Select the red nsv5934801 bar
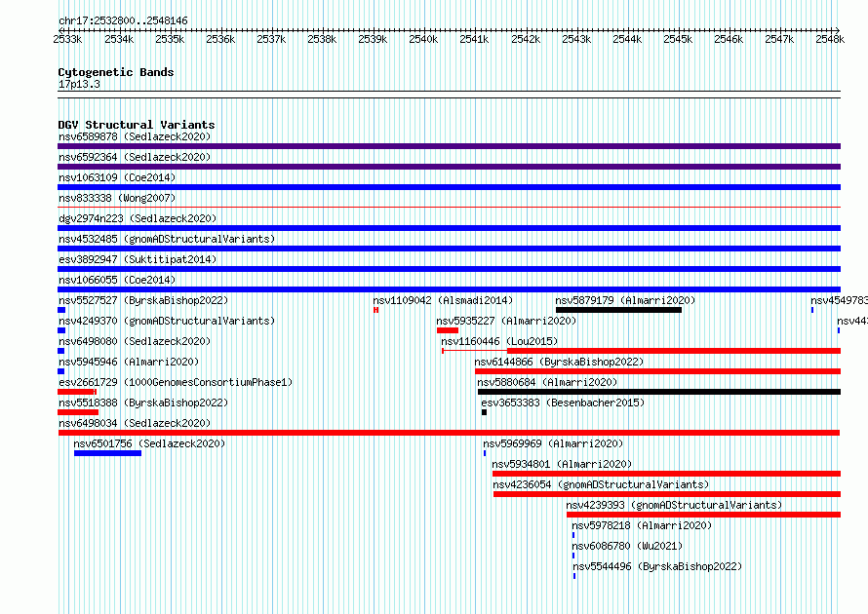 [x=666, y=474]
